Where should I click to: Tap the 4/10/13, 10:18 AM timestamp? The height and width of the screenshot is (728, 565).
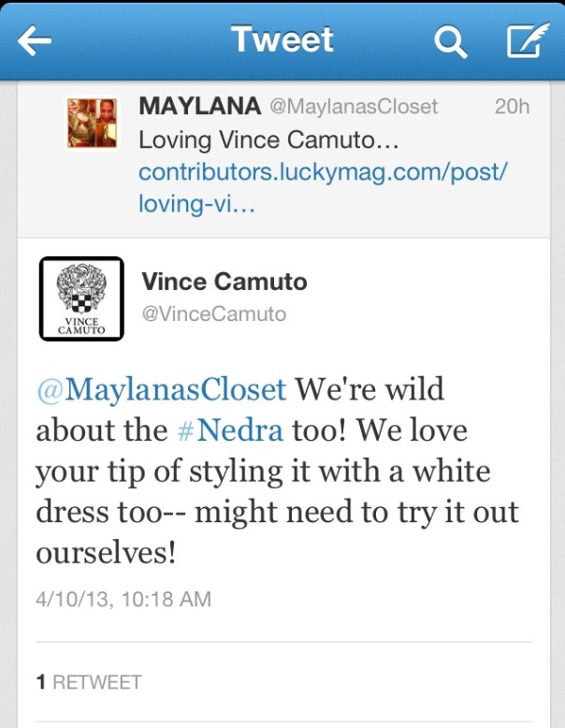click(x=123, y=598)
